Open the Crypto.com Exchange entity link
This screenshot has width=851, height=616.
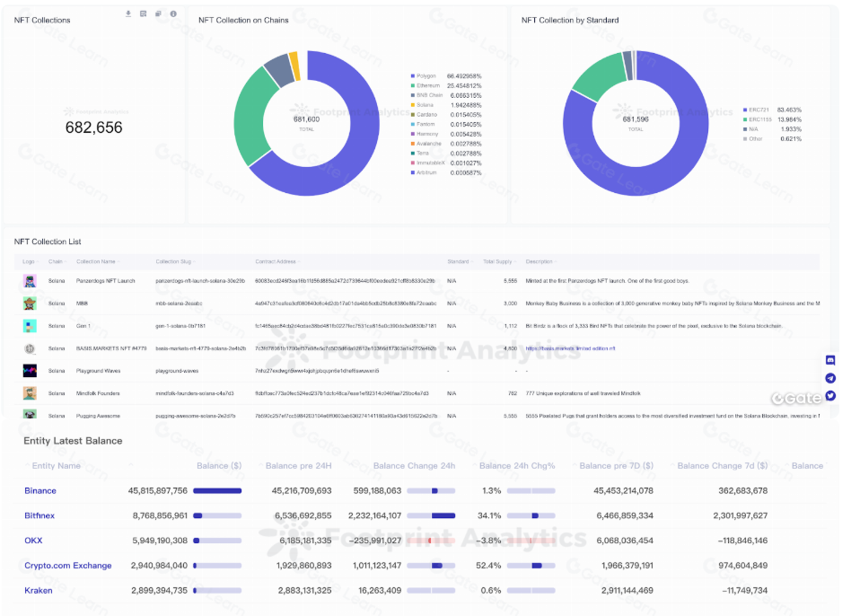68,566
